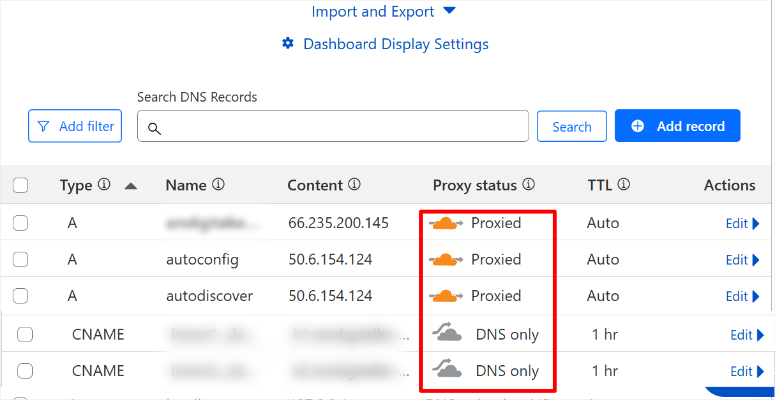Click the Name column header
Screen dimensions: 775x400
point(186,185)
